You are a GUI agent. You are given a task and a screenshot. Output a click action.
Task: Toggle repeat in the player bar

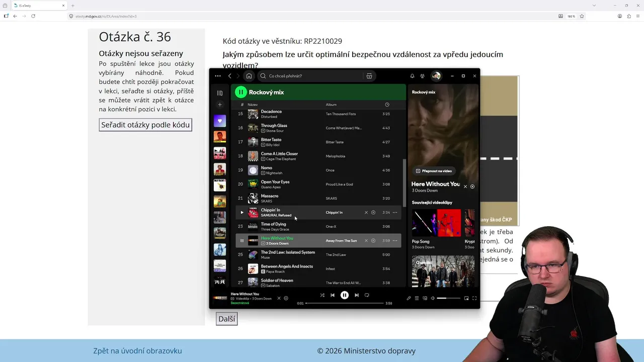(x=367, y=295)
